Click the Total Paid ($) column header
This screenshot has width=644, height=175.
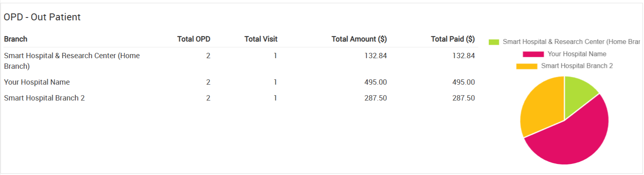453,39
